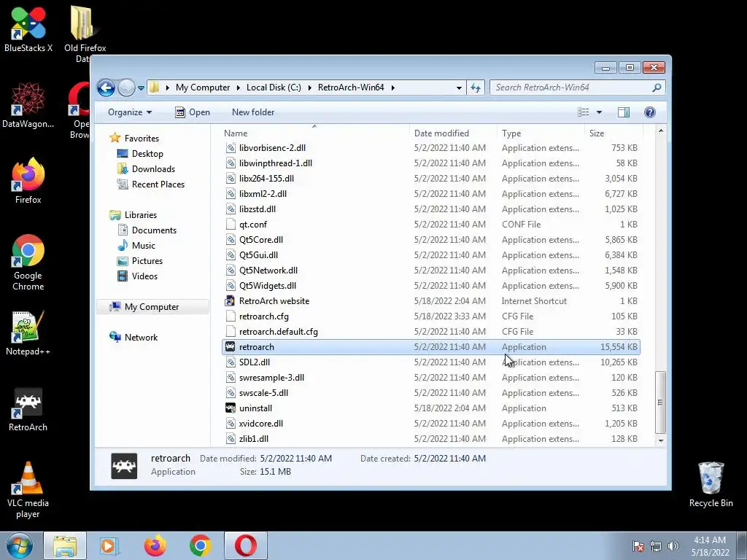Select the retroarch.default.cfg file
747x560 pixels.
coord(271,332)
